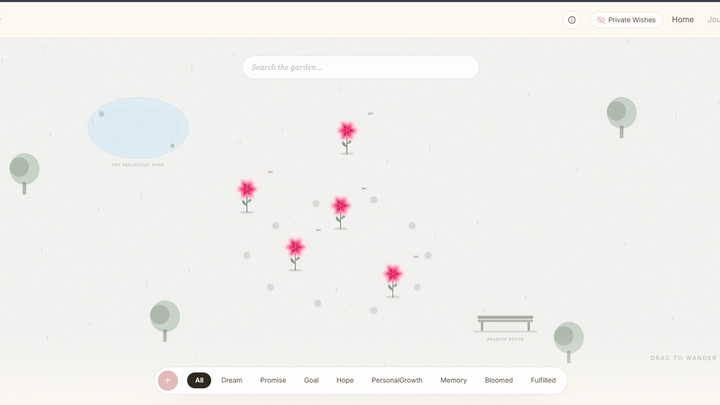The width and height of the screenshot is (720, 405).
Task: Open the flower below the search bar
Action: [347, 137]
